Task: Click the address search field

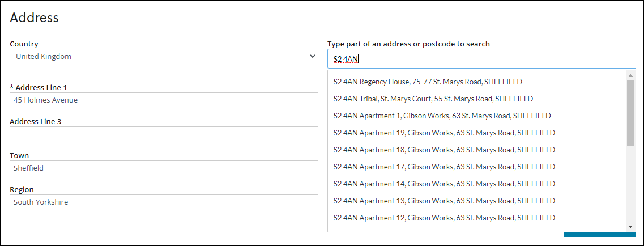Action: (481, 59)
